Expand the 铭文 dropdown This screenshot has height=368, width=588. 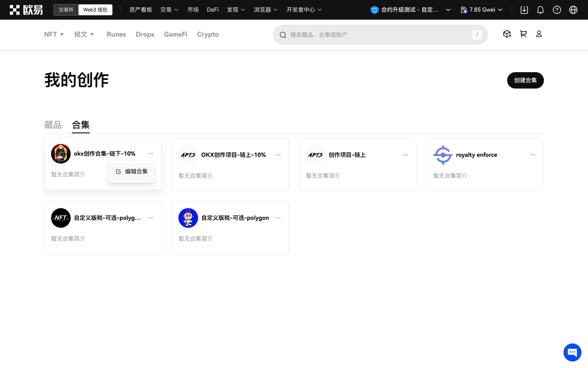tap(85, 34)
